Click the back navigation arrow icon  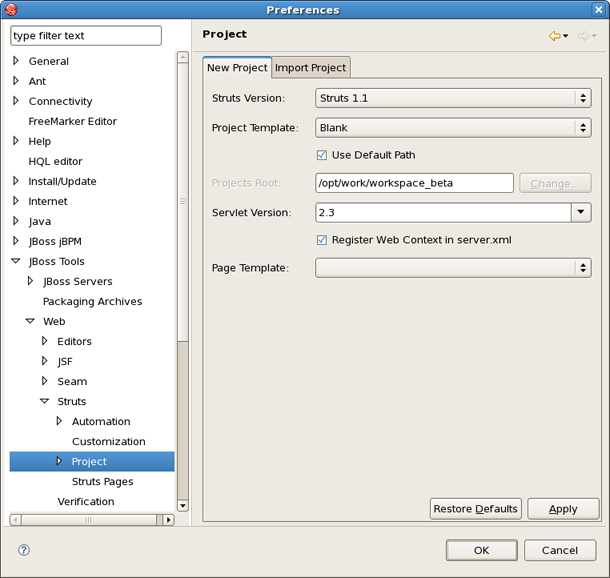pyautogui.click(x=554, y=36)
